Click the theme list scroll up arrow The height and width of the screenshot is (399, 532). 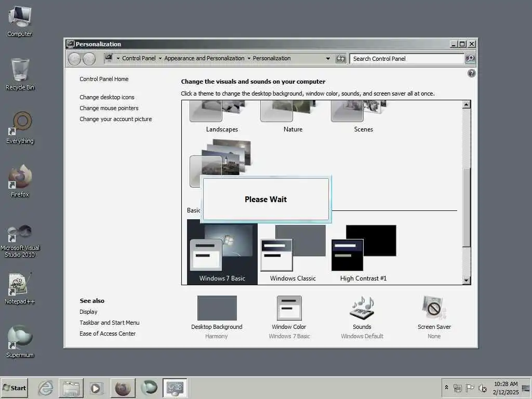click(x=467, y=104)
